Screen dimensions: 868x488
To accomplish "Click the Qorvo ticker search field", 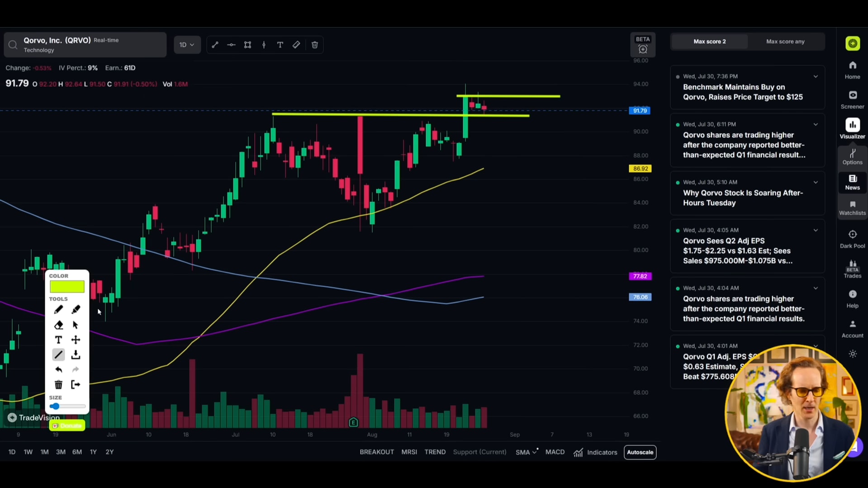I will pyautogui.click(x=85, y=45).
